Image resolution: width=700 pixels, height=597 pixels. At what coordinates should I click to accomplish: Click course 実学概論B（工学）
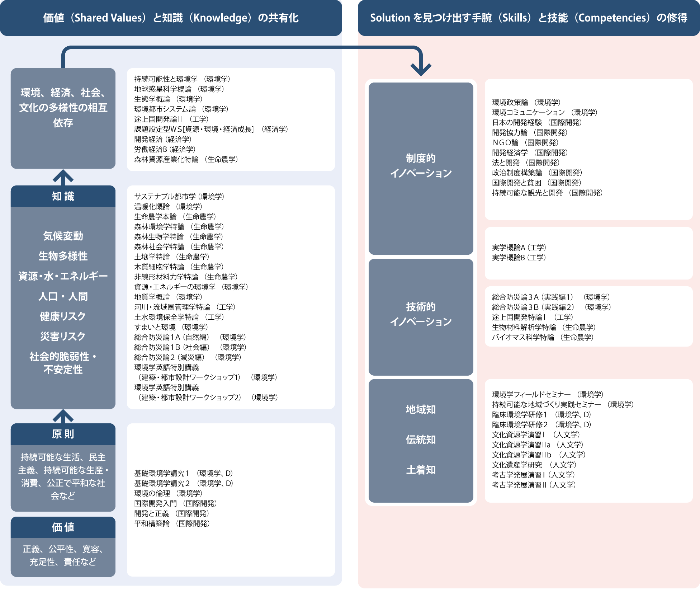click(519, 258)
